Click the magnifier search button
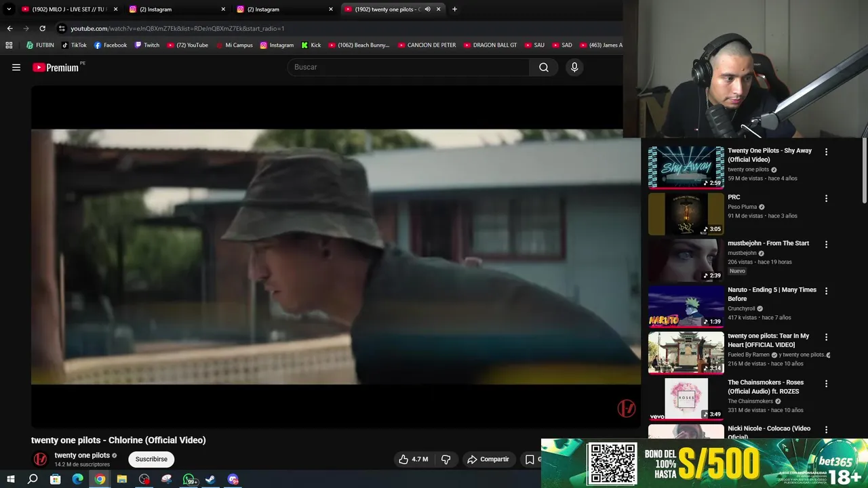Viewport: 868px width, 488px height. click(x=544, y=67)
